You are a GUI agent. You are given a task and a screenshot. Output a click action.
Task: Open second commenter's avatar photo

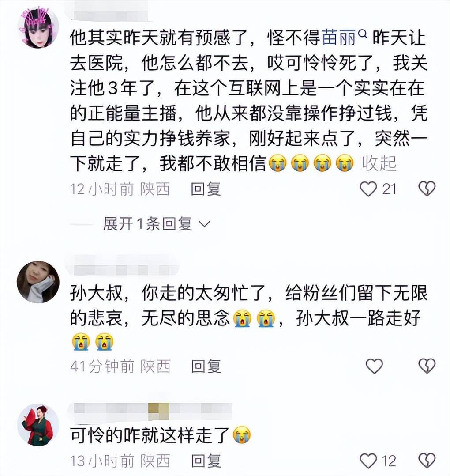[x=38, y=282]
